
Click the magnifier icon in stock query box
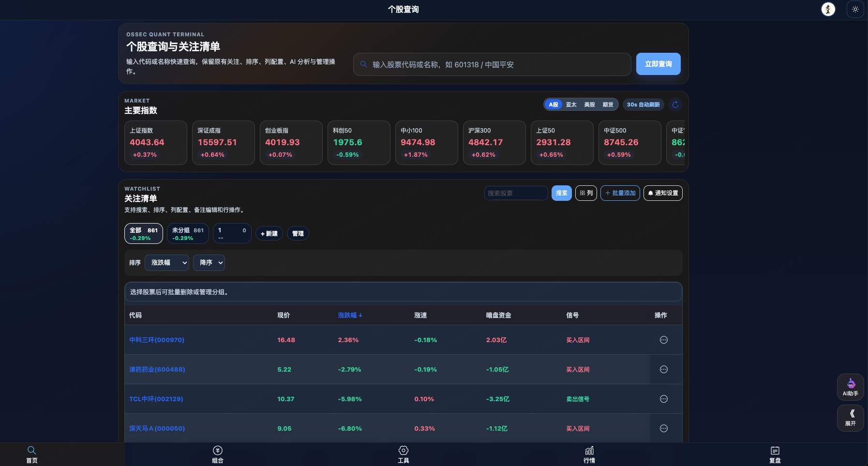point(364,64)
